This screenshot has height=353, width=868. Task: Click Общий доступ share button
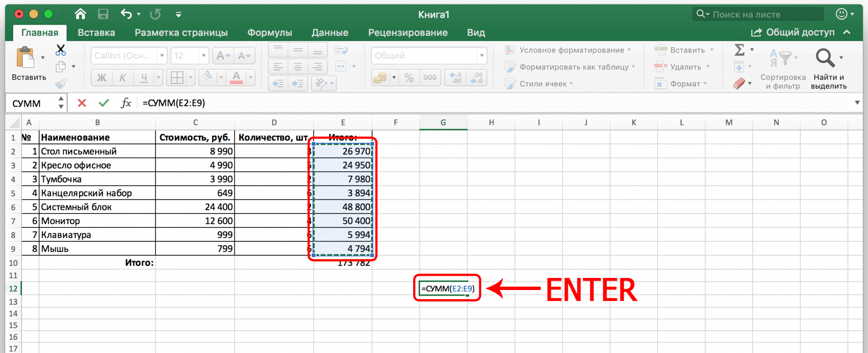[792, 33]
